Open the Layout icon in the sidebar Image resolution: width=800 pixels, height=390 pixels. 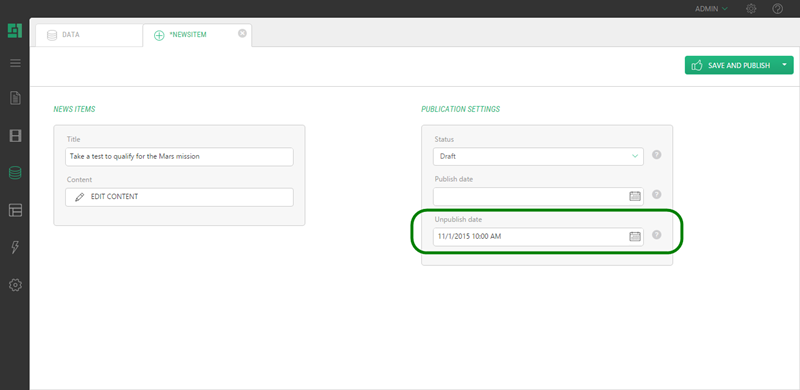15,210
